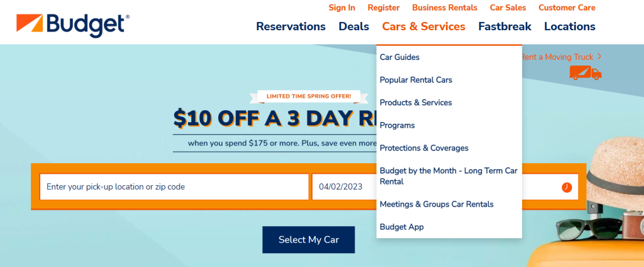Click the orange clock time icon
The height and width of the screenshot is (267, 644).
click(x=567, y=188)
